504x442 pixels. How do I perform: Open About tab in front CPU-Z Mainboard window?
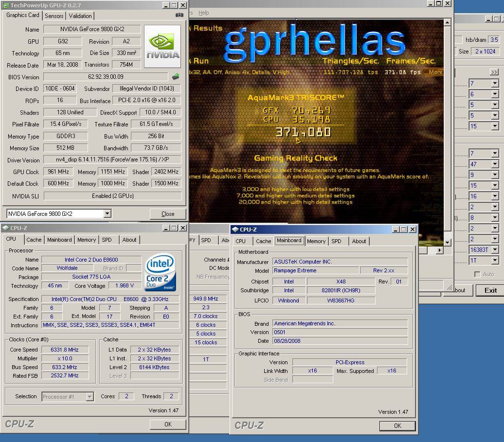coord(359,241)
